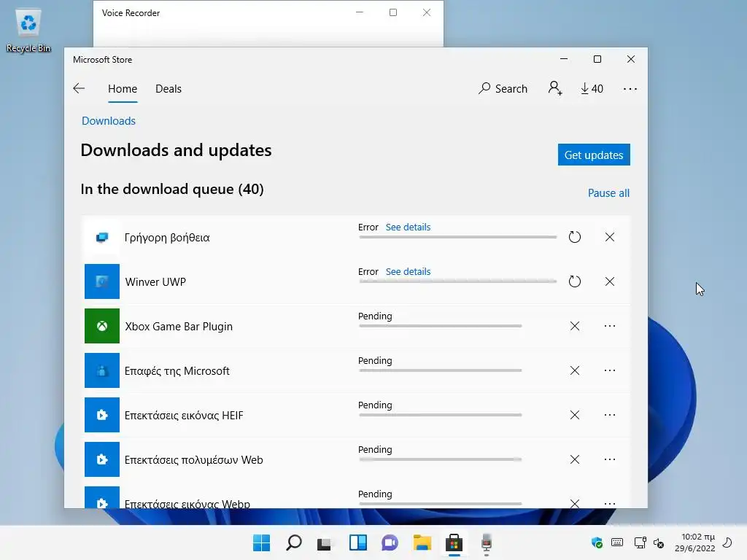Open the Windows Start menu

pos(262,542)
